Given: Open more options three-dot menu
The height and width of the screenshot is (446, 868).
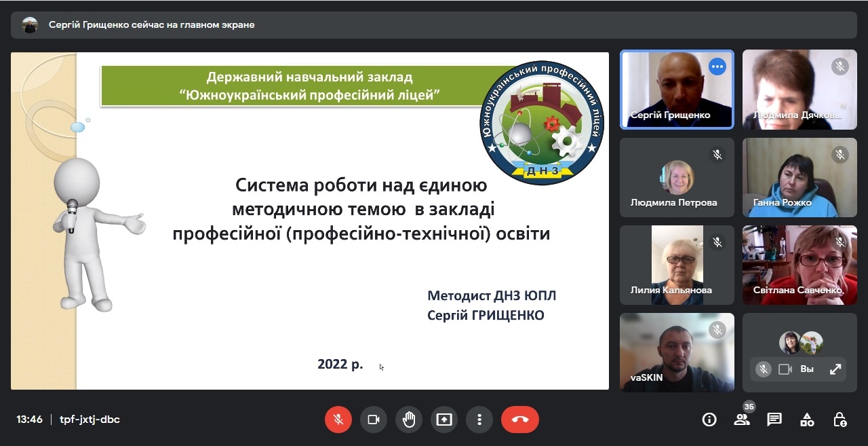Looking at the screenshot, I should pyautogui.click(x=479, y=420).
